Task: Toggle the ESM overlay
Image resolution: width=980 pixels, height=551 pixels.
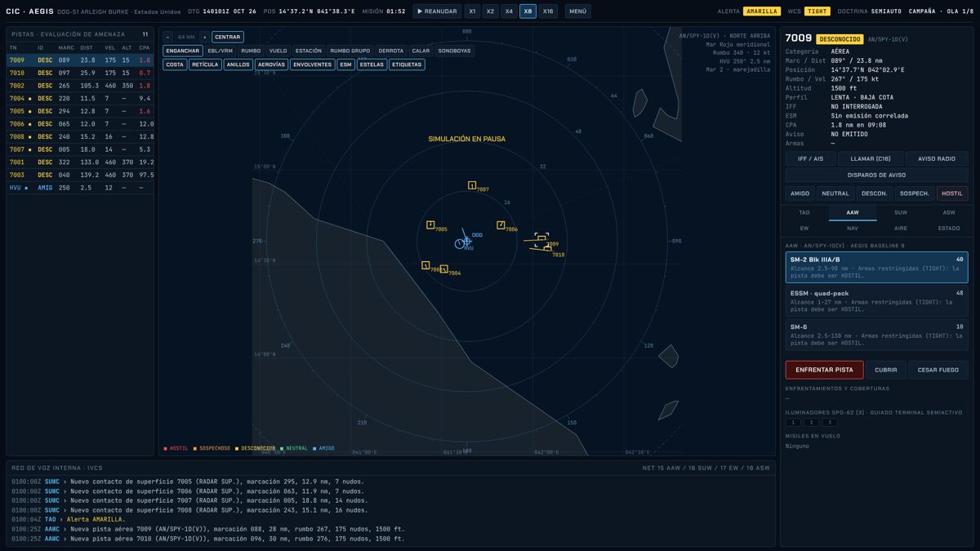Action: 345,64
